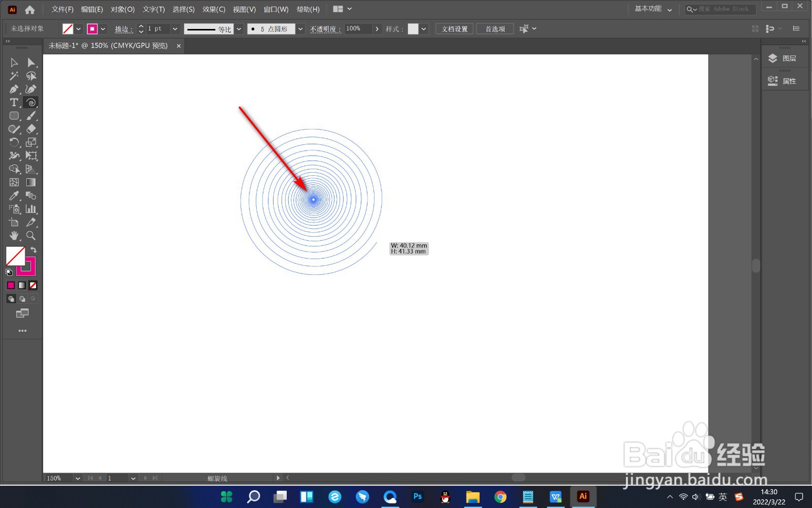This screenshot has width=812, height=508.
Task: Activate the Slice tool
Action: 31,222
